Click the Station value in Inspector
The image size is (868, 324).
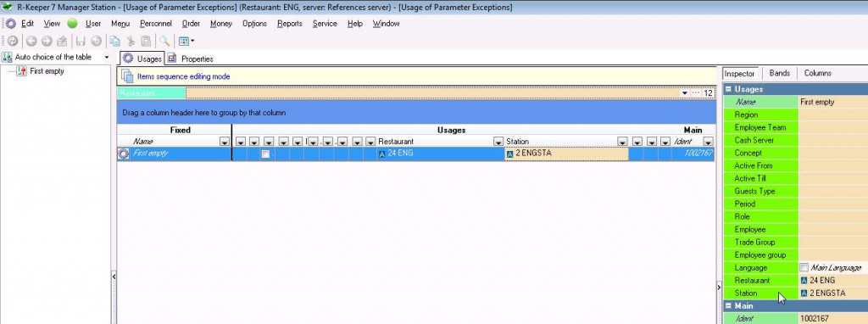pos(833,293)
